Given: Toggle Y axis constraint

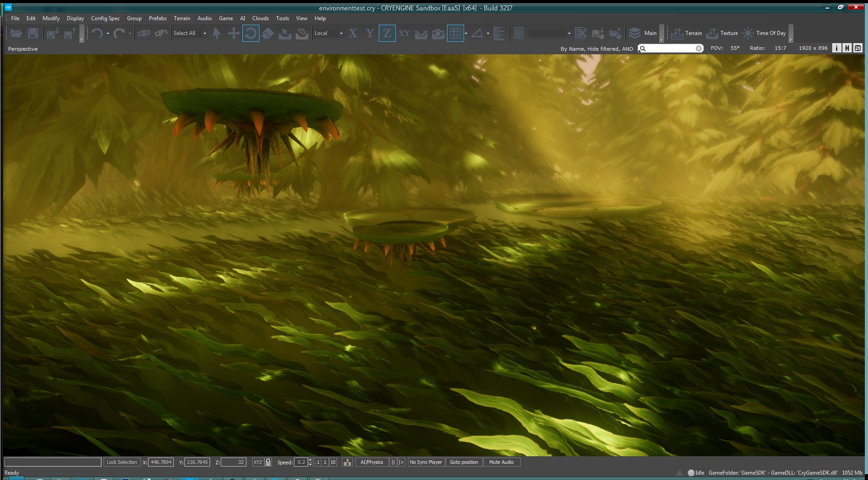Looking at the screenshot, I should [x=370, y=33].
